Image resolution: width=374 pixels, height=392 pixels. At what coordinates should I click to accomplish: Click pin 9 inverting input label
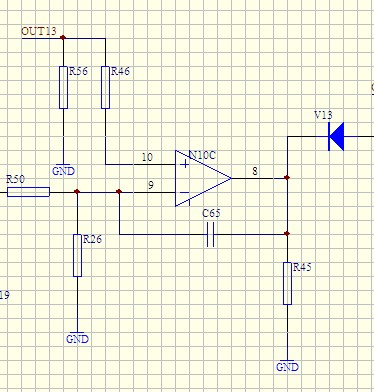(x=151, y=185)
